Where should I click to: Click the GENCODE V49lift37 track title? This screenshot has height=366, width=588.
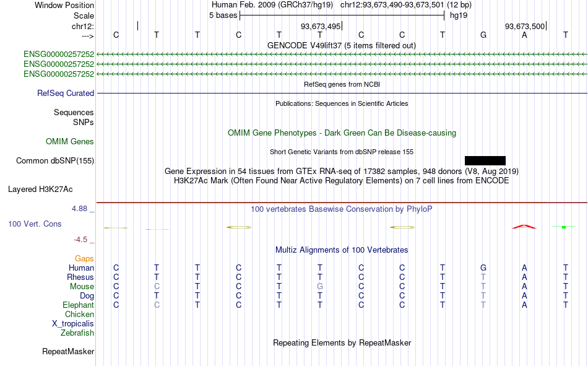(x=342, y=45)
